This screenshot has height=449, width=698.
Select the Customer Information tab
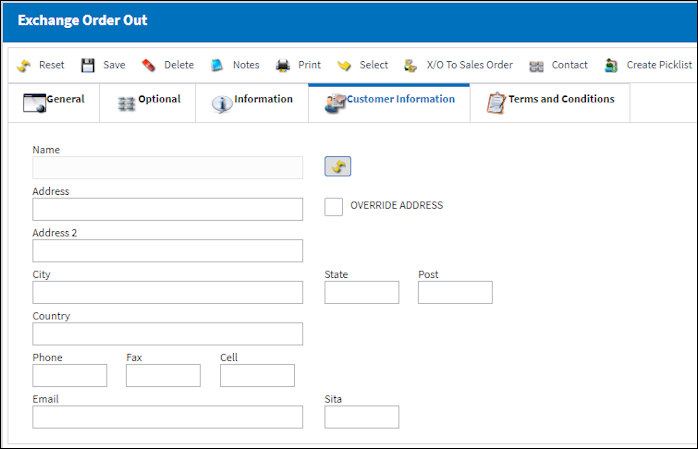[389, 103]
